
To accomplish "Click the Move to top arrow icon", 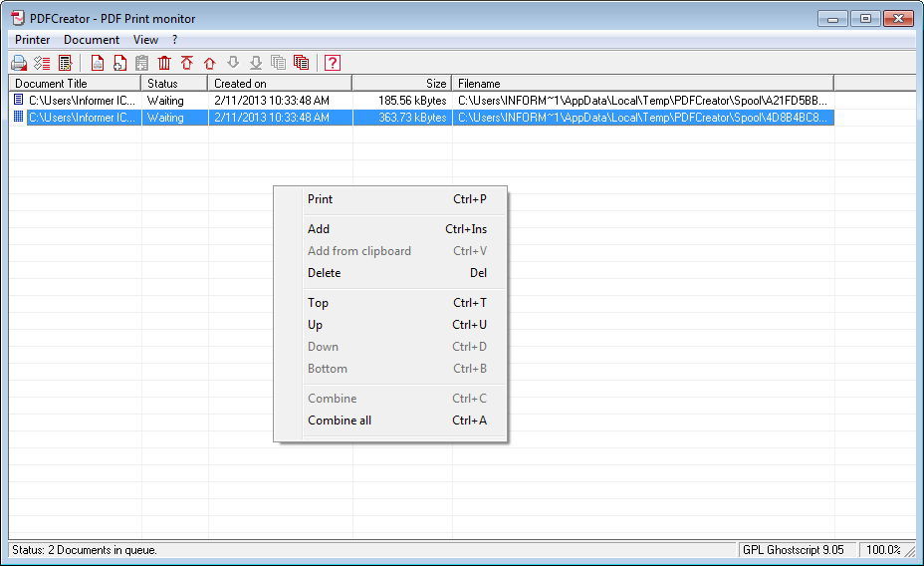I will pyautogui.click(x=187, y=63).
